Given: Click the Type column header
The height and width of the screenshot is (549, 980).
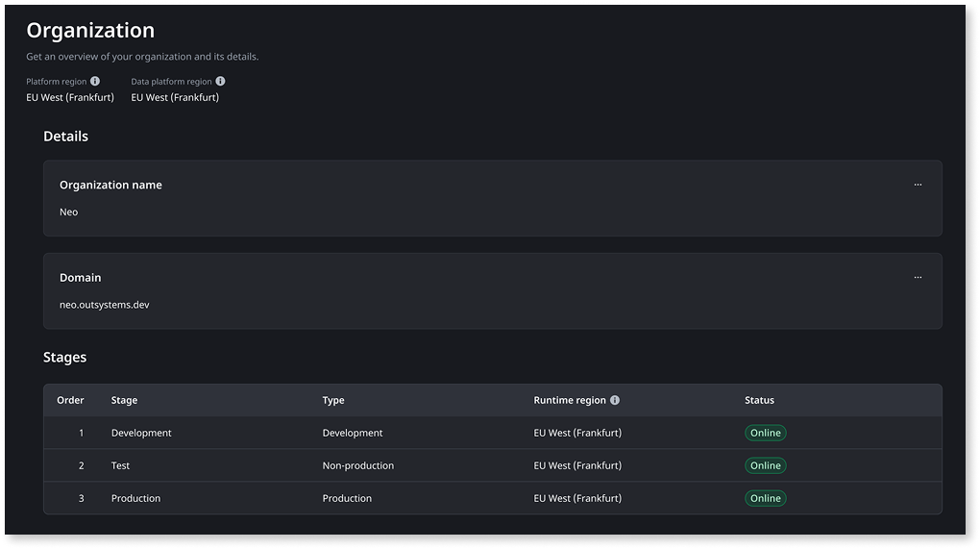Looking at the screenshot, I should point(333,400).
